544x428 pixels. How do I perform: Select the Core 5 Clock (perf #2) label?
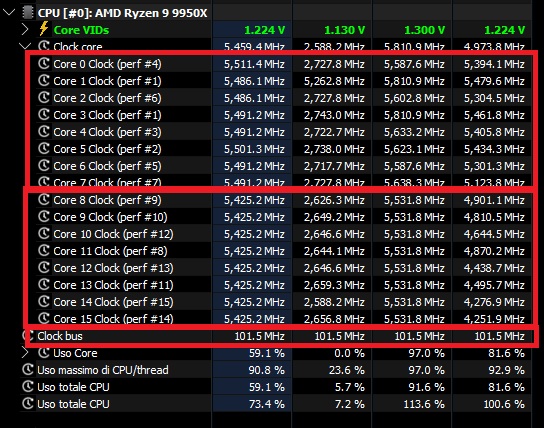point(107,149)
